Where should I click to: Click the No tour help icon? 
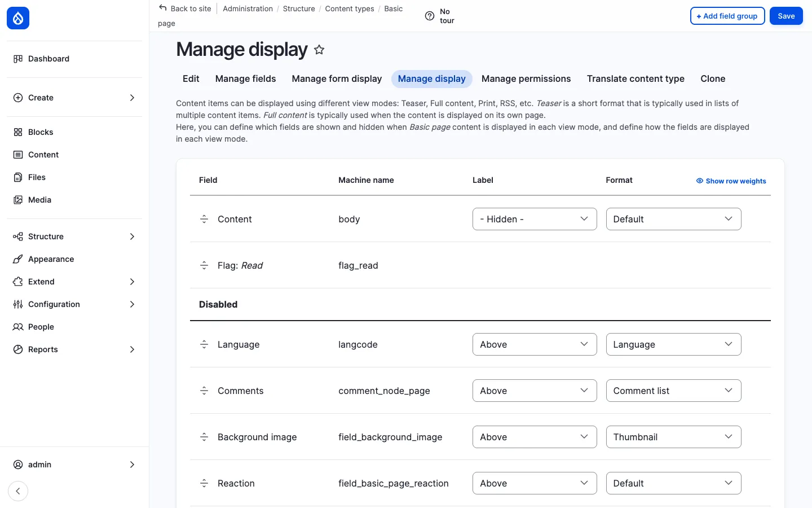430,16
